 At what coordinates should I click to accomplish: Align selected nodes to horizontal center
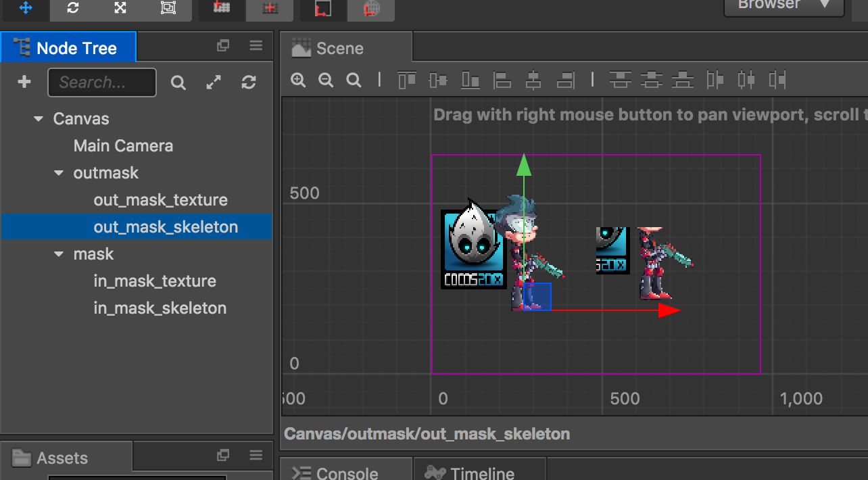click(x=533, y=80)
